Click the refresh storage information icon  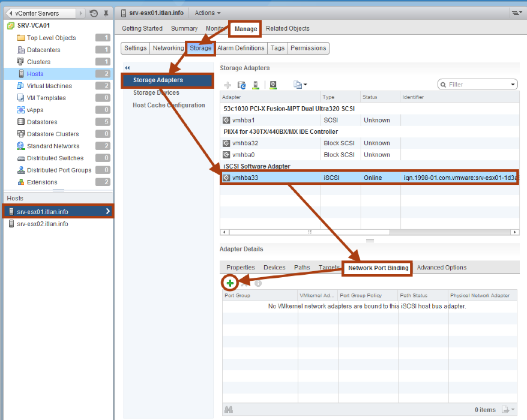click(x=241, y=85)
